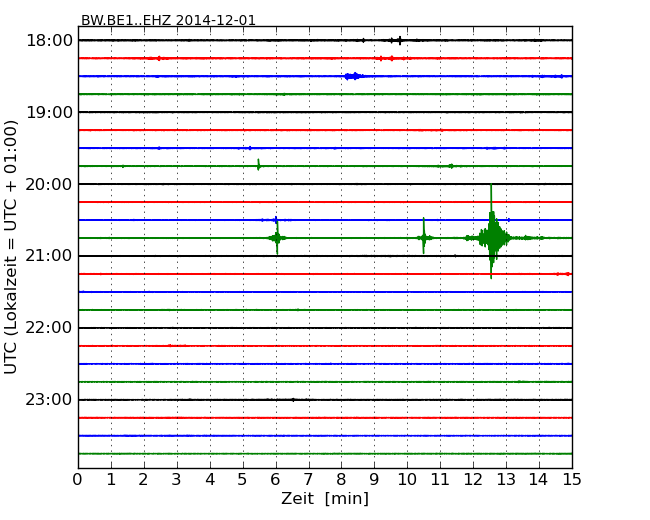650x520 pixels.
Task: Click x-axis tick label 9
Action: tap(374, 479)
